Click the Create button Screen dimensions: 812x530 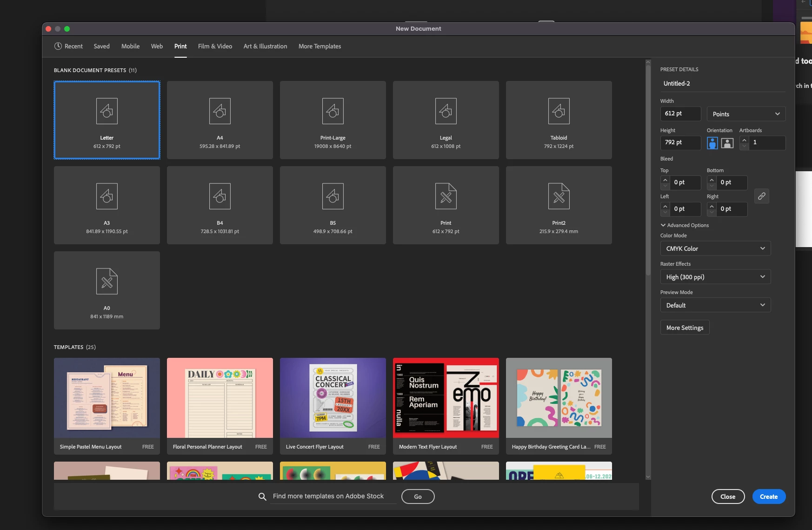[x=769, y=496]
